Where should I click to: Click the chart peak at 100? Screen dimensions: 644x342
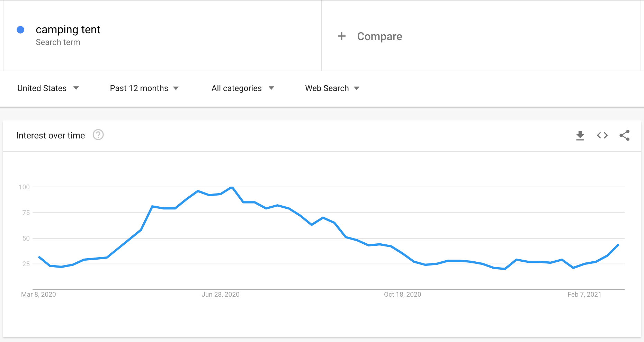[232, 187]
